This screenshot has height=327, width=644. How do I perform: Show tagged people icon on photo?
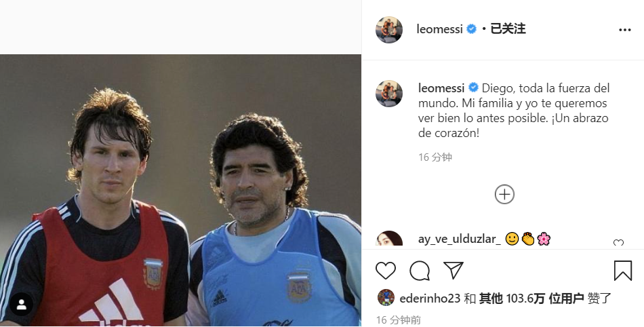click(21, 305)
